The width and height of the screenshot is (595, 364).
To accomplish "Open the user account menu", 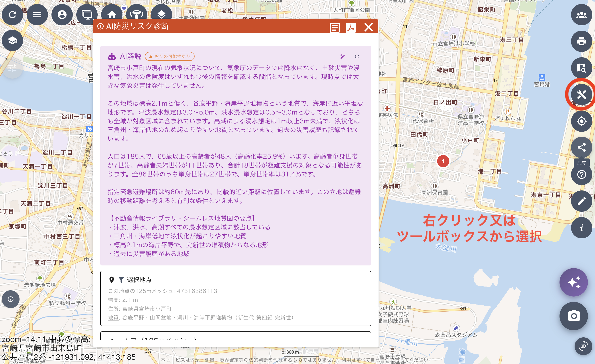I will (62, 14).
